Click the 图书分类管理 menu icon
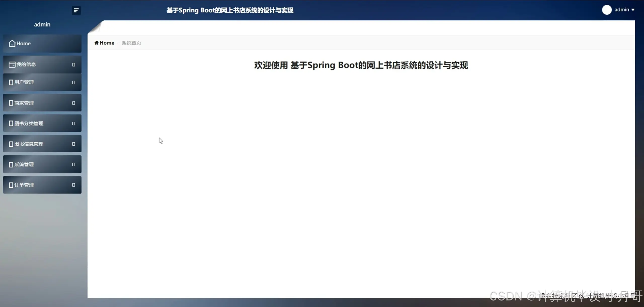Screen dimensions: 644x307 pyautogui.click(x=11, y=123)
